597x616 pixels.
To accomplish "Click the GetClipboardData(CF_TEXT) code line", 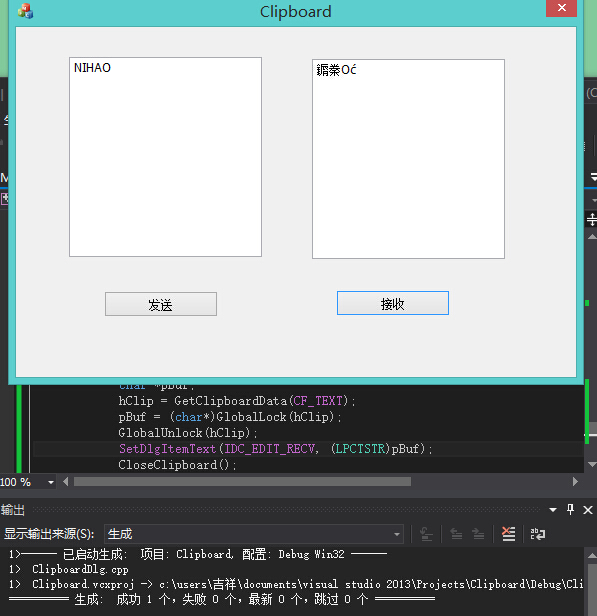I will [237, 401].
